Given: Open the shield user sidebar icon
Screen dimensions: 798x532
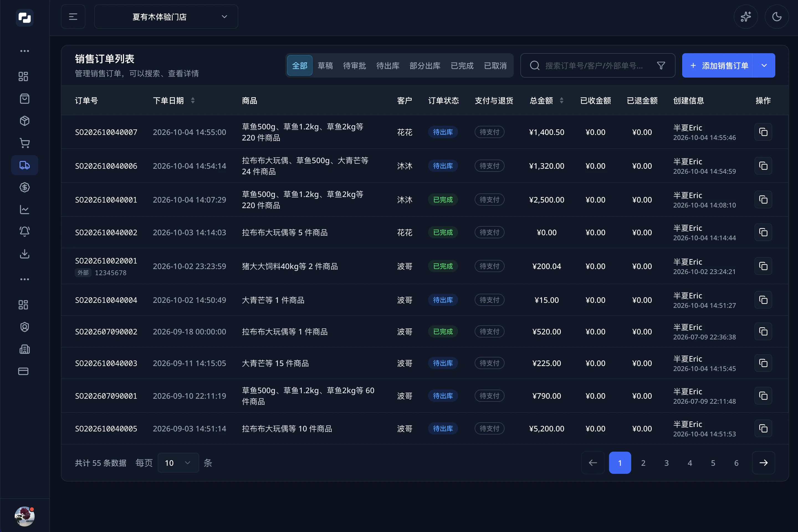Looking at the screenshot, I should click(x=24, y=327).
